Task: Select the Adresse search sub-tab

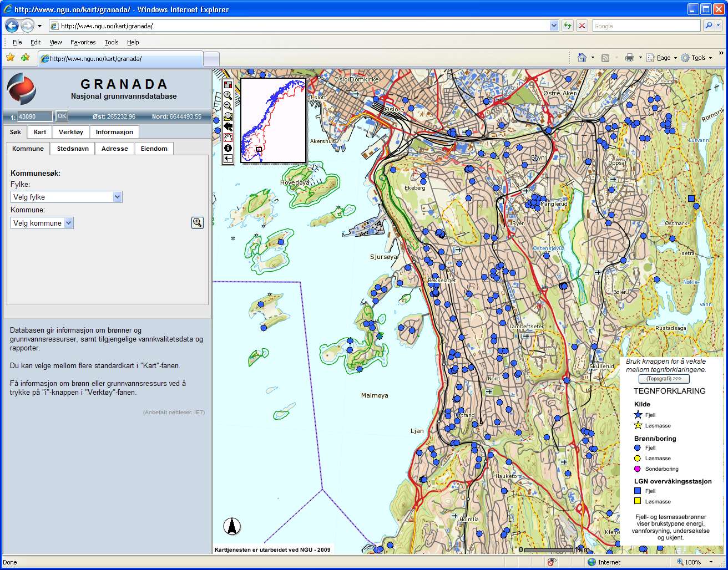Action: coord(115,149)
